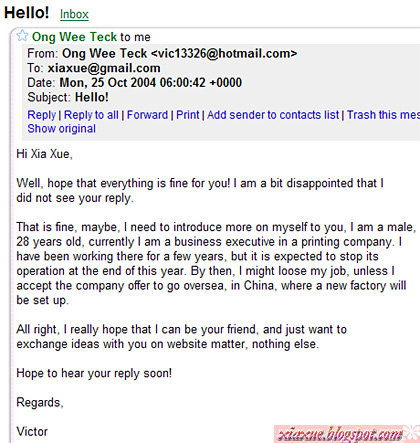Click the xiaxue@gmail.com recipient address
The width and height of the screenshot is (420, 443).
point(104,68)
